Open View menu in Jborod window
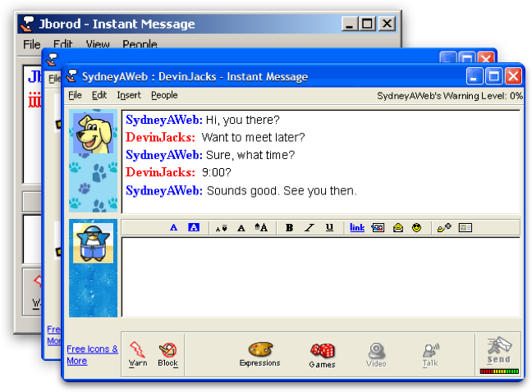Viewport: 532px width, 392px height. point(98,44)
